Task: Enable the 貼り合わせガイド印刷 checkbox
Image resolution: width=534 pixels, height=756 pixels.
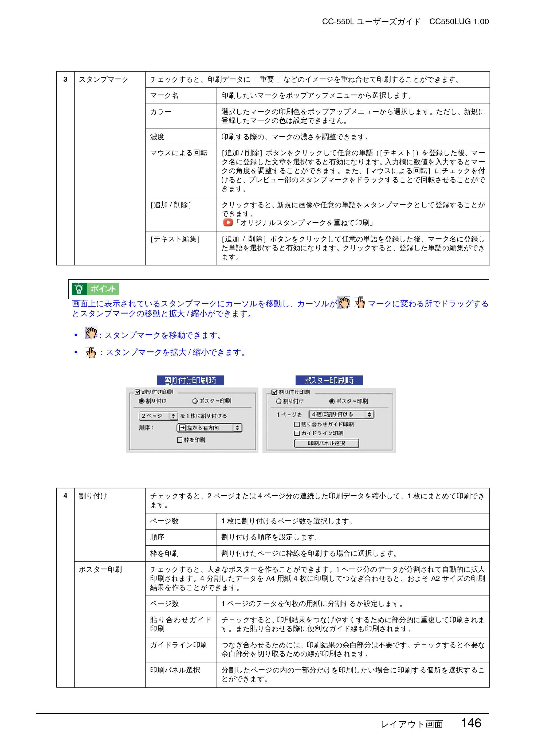Action: pyautogui.click(x=297, y=424)
